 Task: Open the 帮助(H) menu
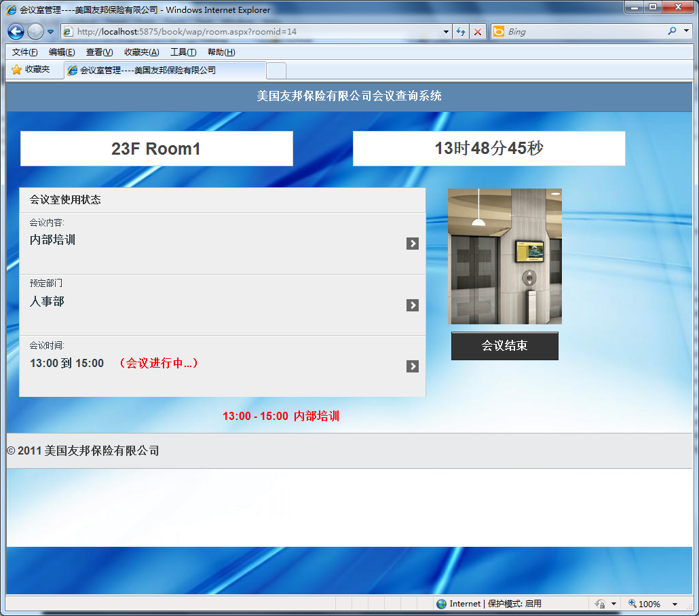pyautogui.click(x=221, y=52)
